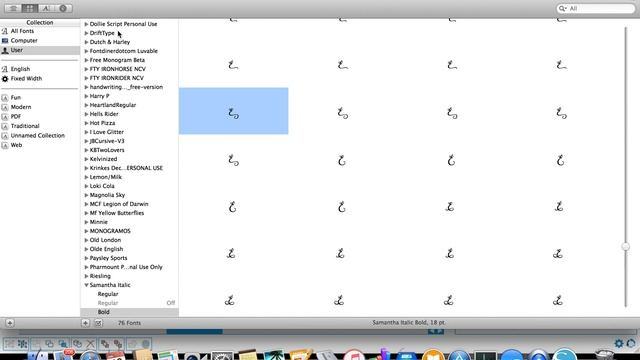Image resolution: width=640 pixels, height=360 pixels.
Task: Click the Collection column header
Action: coord(40,22)
